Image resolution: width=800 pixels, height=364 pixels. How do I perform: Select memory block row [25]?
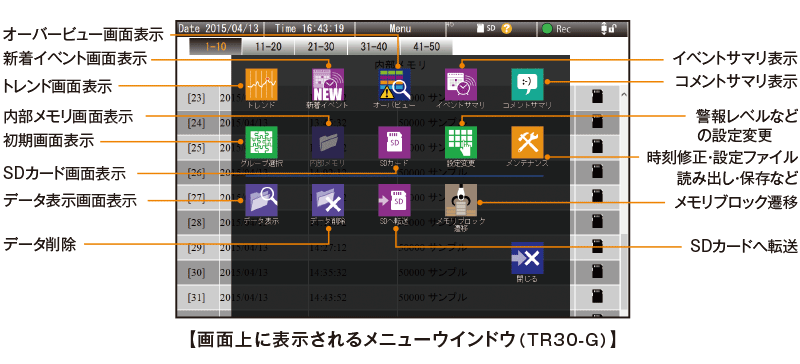click(x=399, y=147)
